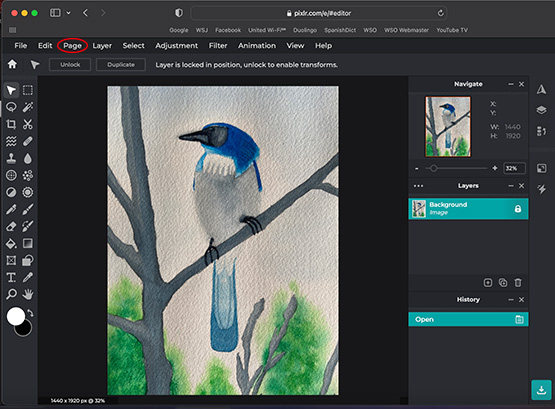Select the Eraser tool
The width and height of the screenshot is (555, 409).
[11, 226]
